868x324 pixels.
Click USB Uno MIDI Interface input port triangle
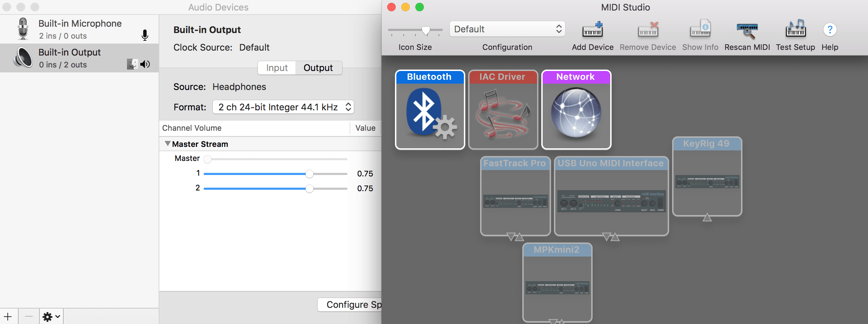[x=607, y=236]
